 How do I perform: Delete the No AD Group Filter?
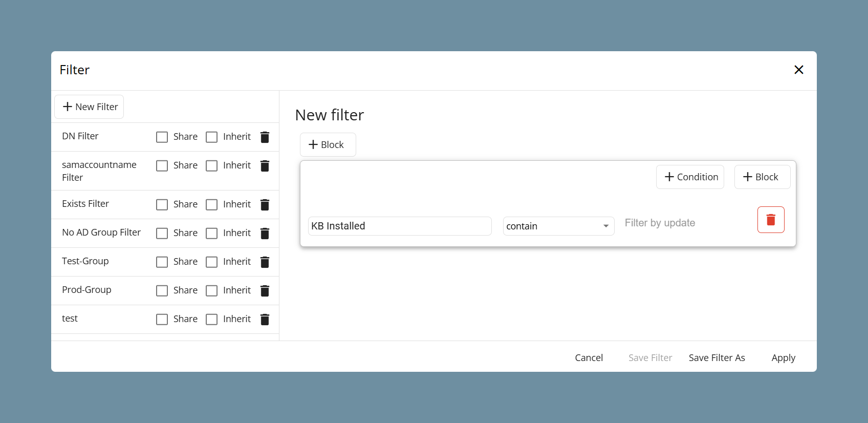point(265,233)
